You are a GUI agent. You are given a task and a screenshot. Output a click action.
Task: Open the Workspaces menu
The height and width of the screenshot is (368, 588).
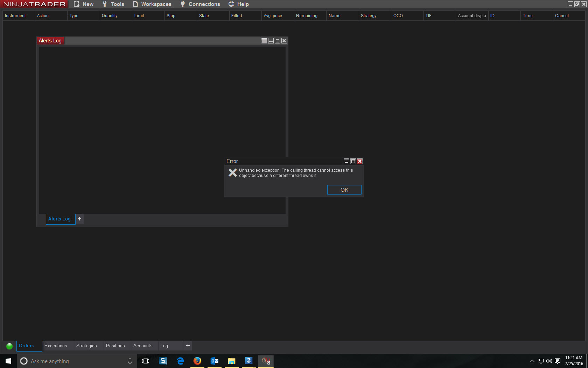click(x=152, y=4)
